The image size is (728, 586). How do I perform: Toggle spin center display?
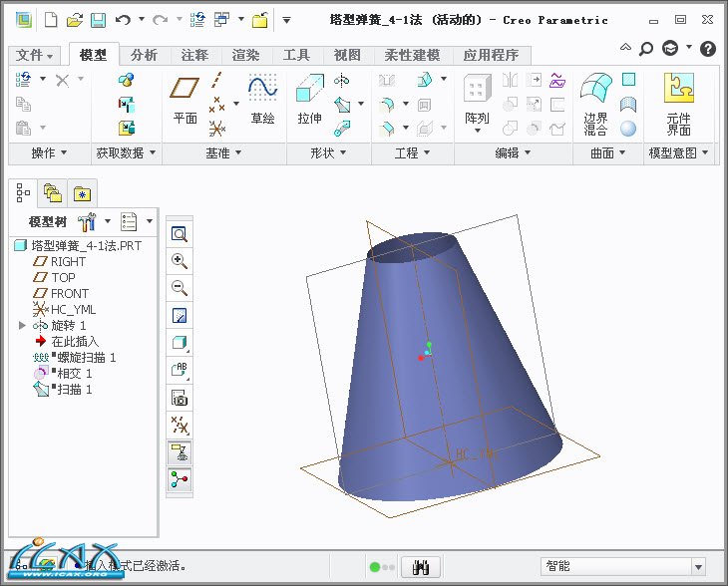(180, 480)
